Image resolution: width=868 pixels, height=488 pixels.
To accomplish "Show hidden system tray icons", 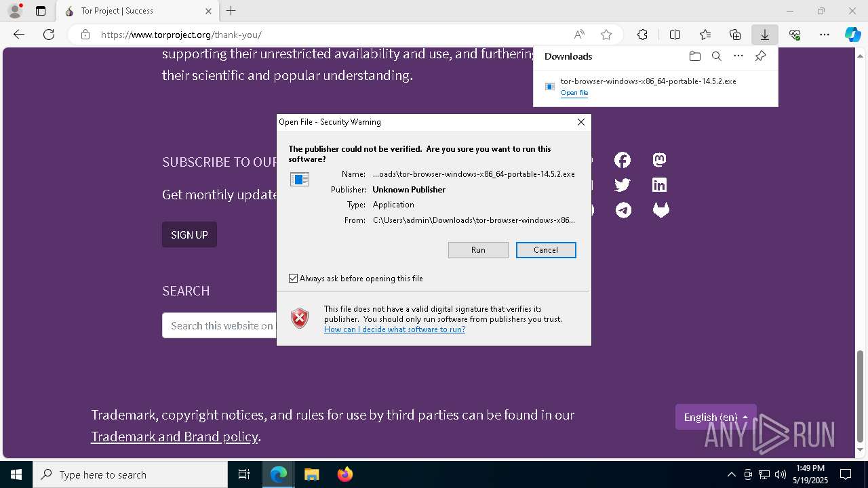I will coord(731,474).
